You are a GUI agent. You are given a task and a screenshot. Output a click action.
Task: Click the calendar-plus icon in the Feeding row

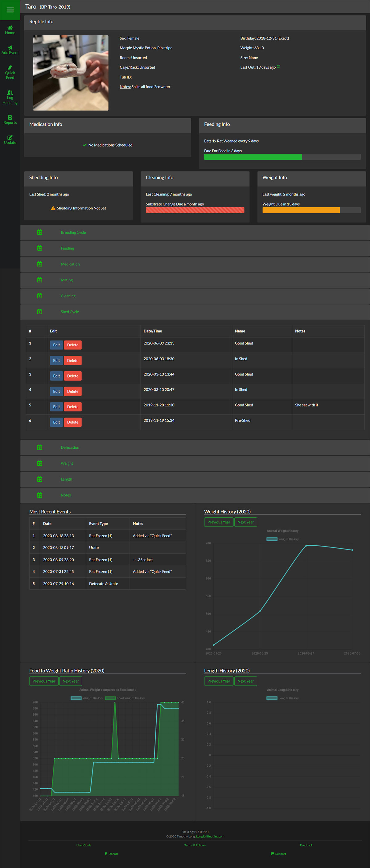click(x=39, y=248)
